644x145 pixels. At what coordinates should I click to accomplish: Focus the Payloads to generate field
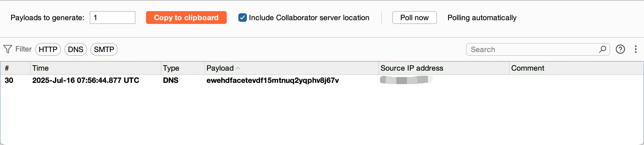(x=113, y=18)
